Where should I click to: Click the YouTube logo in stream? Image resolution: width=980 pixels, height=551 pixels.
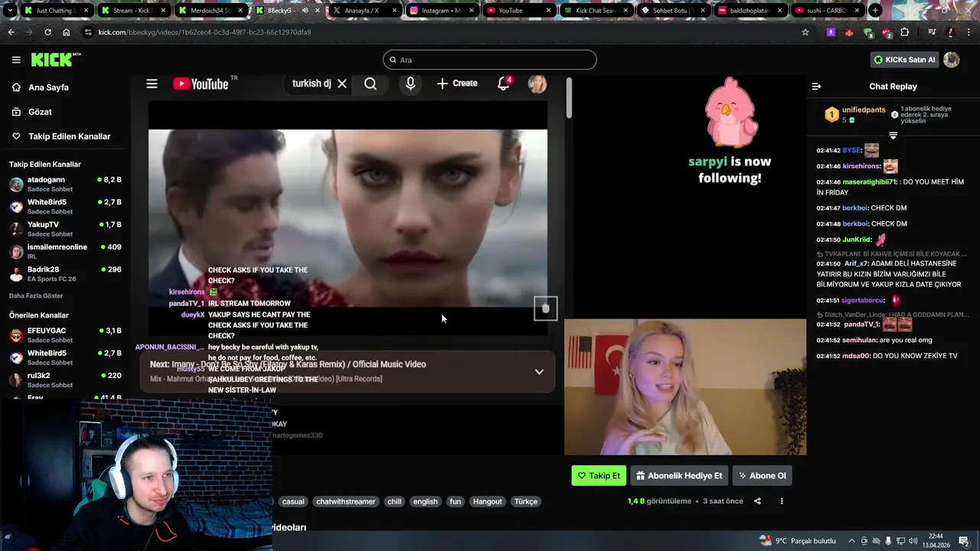tap(201, 83)
